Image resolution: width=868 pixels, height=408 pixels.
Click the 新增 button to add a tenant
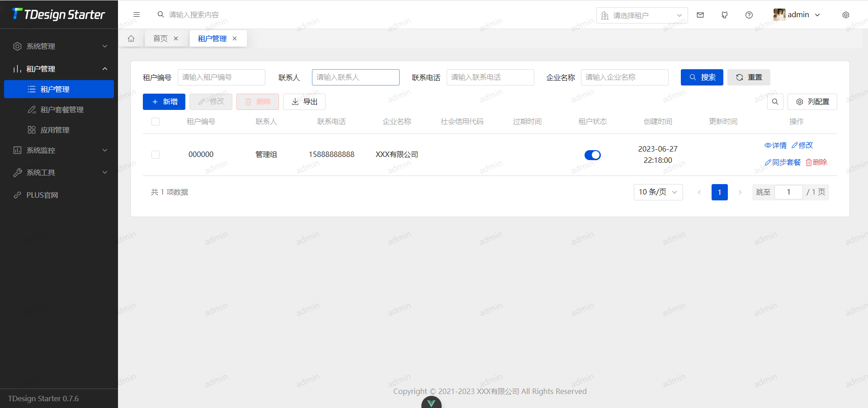click(164, 102)
